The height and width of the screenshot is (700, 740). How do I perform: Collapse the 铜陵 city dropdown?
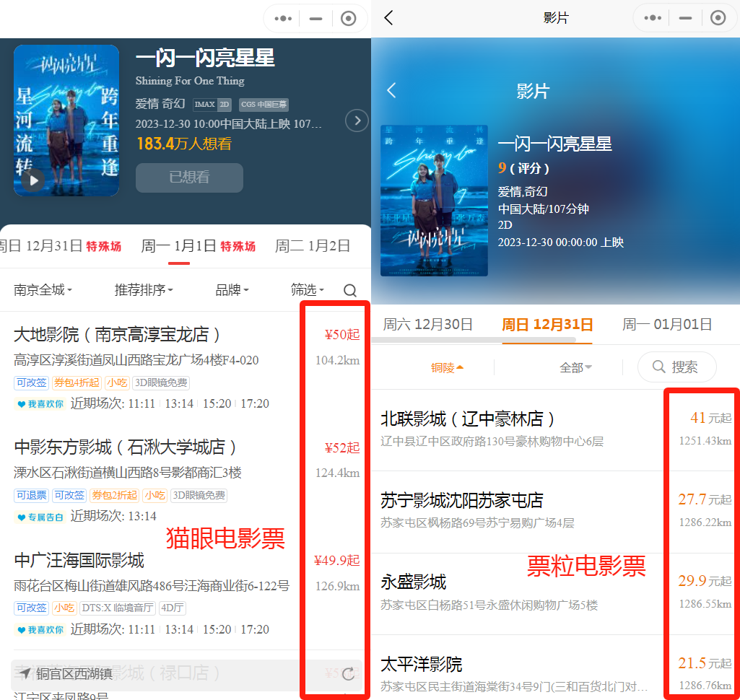447,367
